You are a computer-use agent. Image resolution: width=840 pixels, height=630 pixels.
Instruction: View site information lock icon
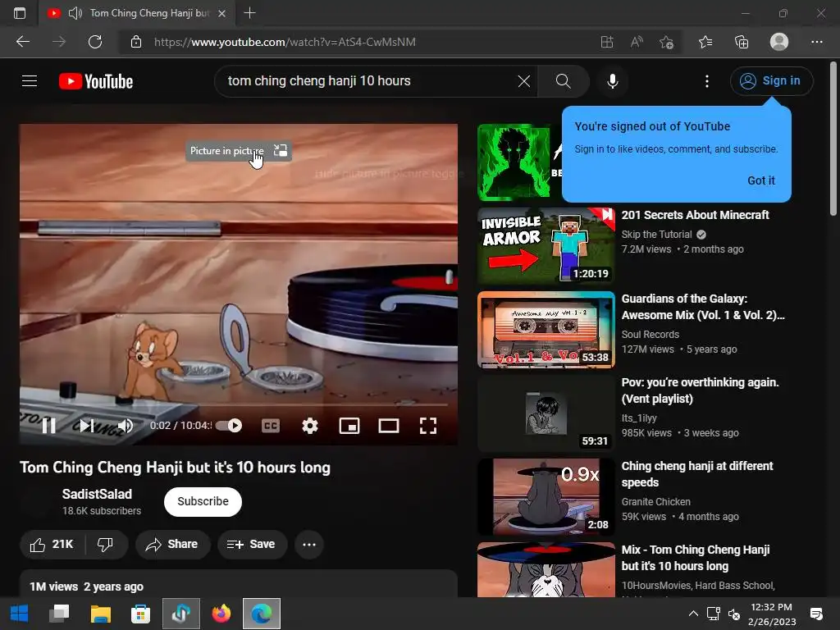point(136,42)
